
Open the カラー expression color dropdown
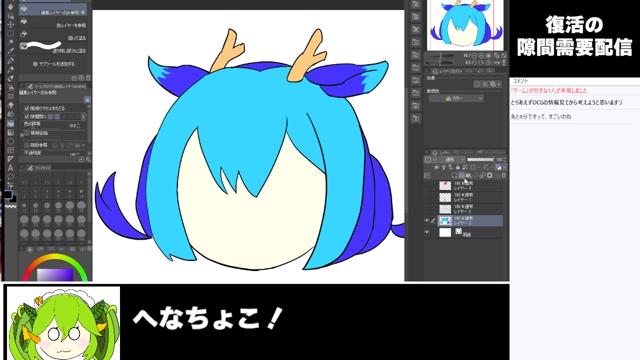(456, 98)
